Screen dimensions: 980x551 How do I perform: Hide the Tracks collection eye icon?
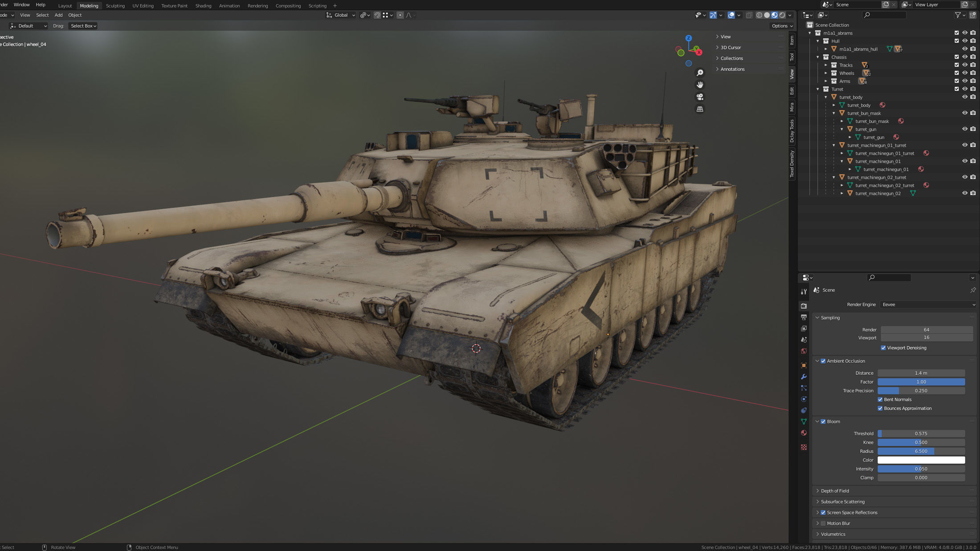(x=964, y=65)
